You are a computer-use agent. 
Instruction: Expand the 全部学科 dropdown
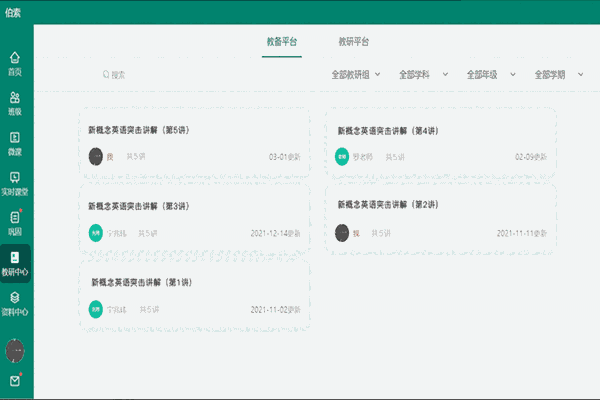pyautogui.click(x=424, y=74)
